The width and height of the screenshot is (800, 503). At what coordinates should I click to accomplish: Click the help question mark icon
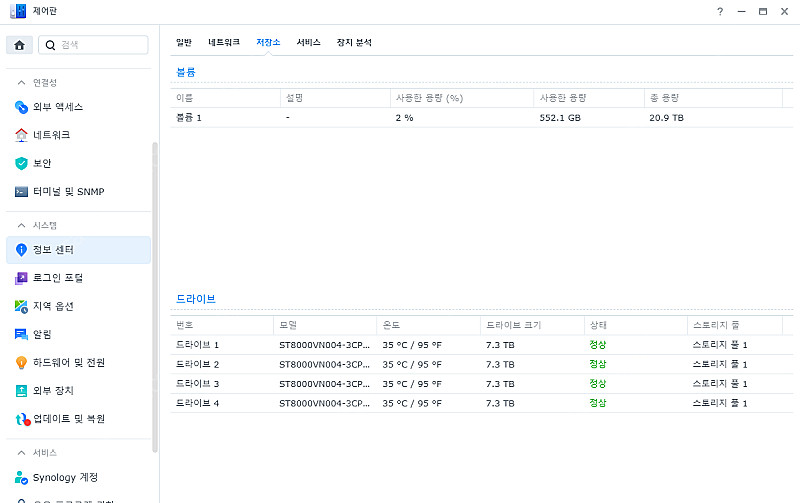tap(720, 11)
